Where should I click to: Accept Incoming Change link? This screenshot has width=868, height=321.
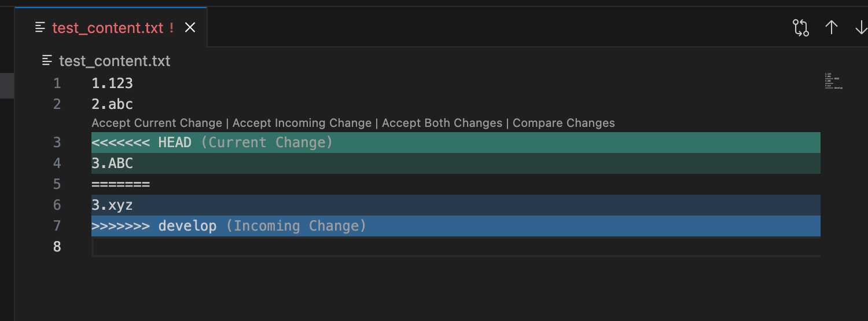pos(302,123)
